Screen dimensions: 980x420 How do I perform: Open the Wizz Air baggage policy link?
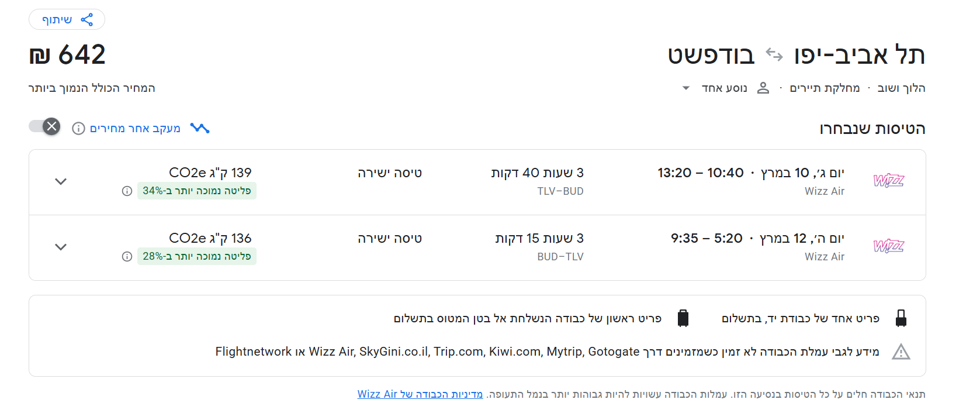(420, 394)
